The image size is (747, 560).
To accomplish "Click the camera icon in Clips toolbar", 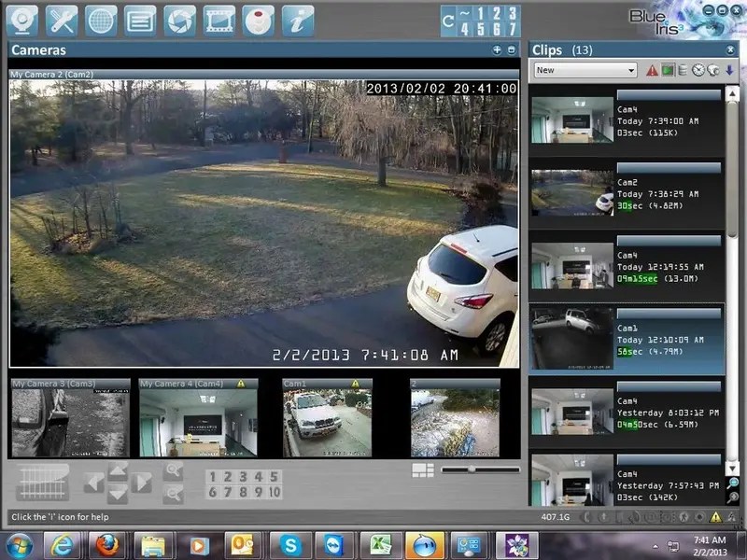I will coord(713,71).
